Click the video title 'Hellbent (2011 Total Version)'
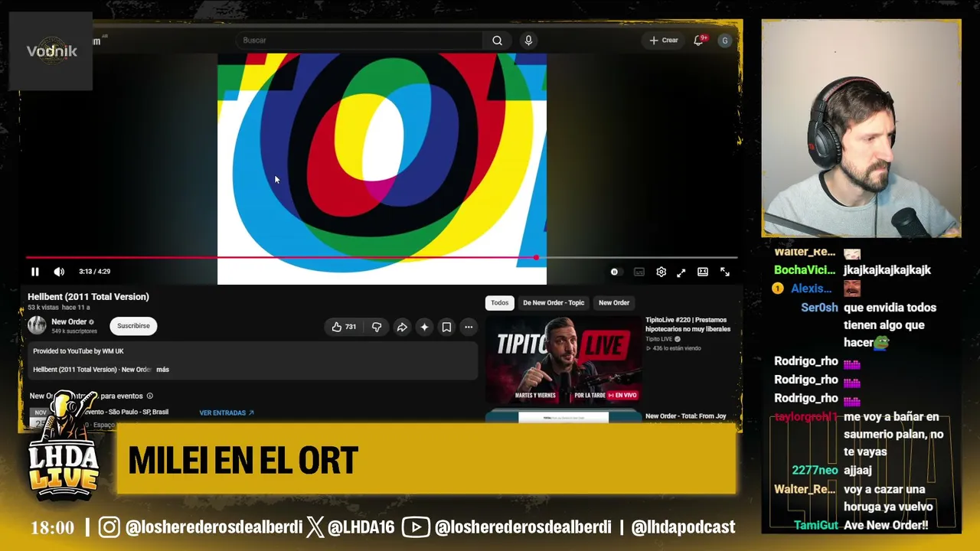Viewport: 980px width, 551px height. pos(88,297)
